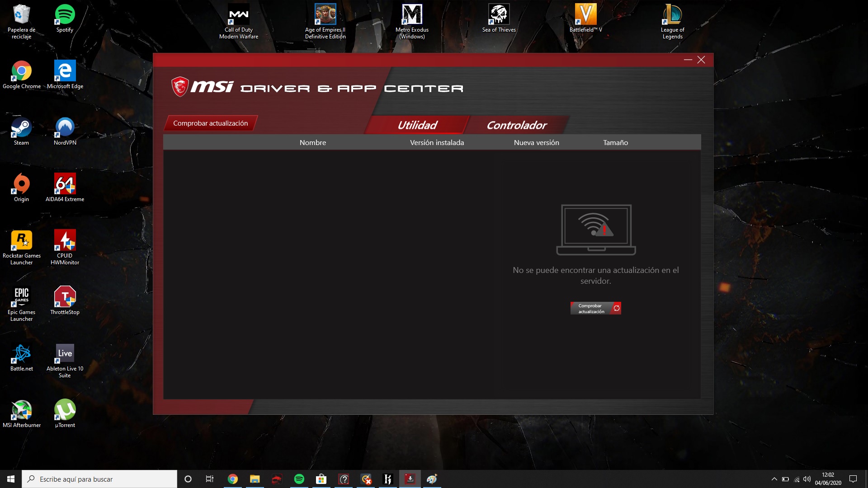The height and width of the screenshot is (488, 868).
Task: Click the taskbar search box
Action: [99, 479]
